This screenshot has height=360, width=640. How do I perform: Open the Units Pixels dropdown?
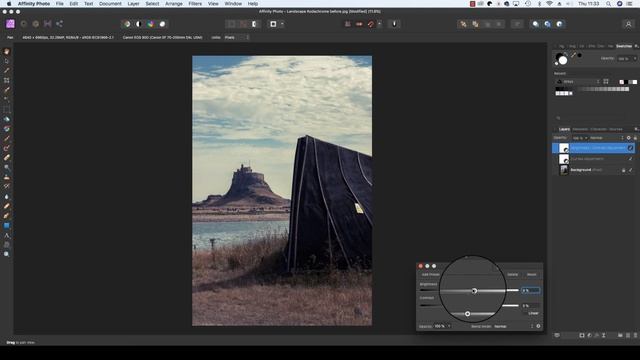[236, 37]
